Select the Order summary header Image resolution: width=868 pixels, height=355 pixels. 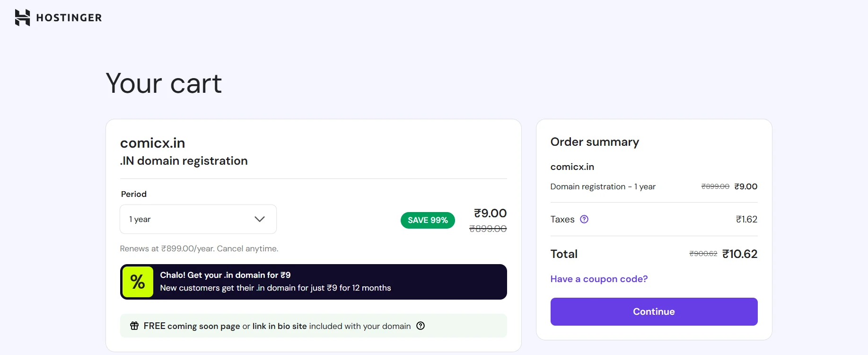595,142
